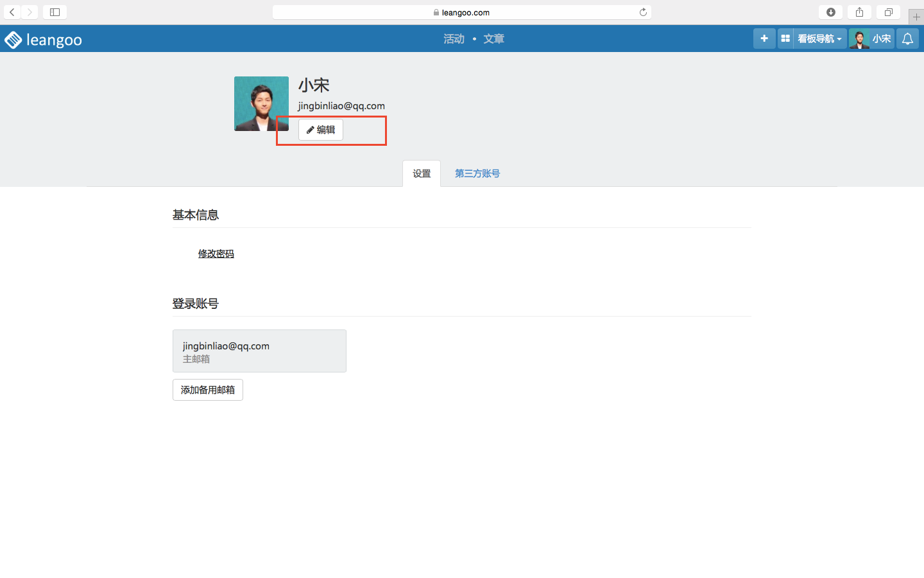This screenshot has width=924, height=578.
Task: Open the 活动 header link
Action: (x=454, y=39)
